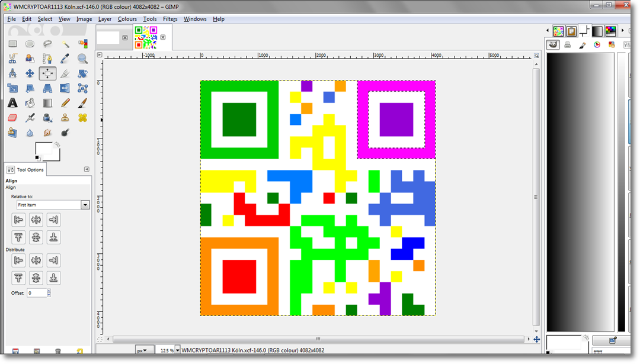Screen dimensions: 640x364
Task: Switch colour selector to CMYK printer mode
Action: point(567,45)
